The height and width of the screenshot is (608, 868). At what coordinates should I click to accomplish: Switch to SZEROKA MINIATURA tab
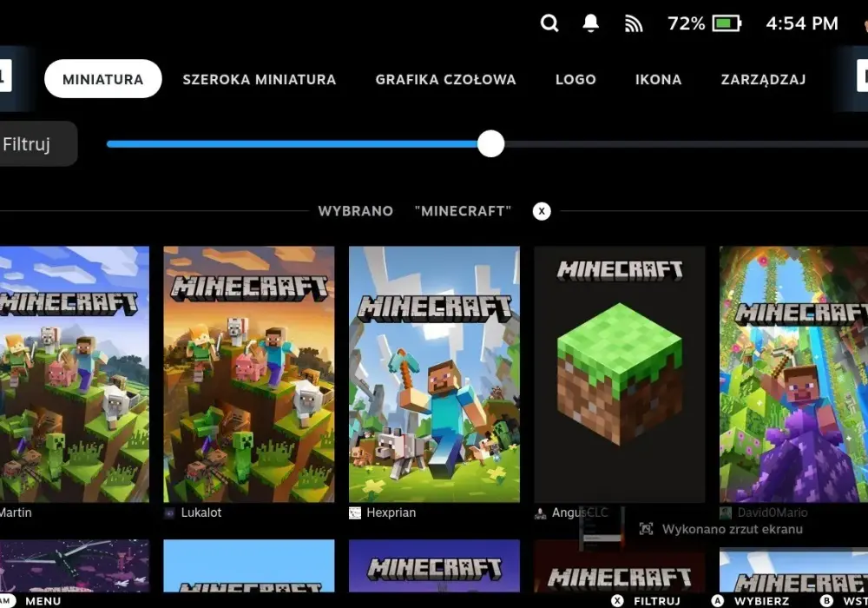259,79
